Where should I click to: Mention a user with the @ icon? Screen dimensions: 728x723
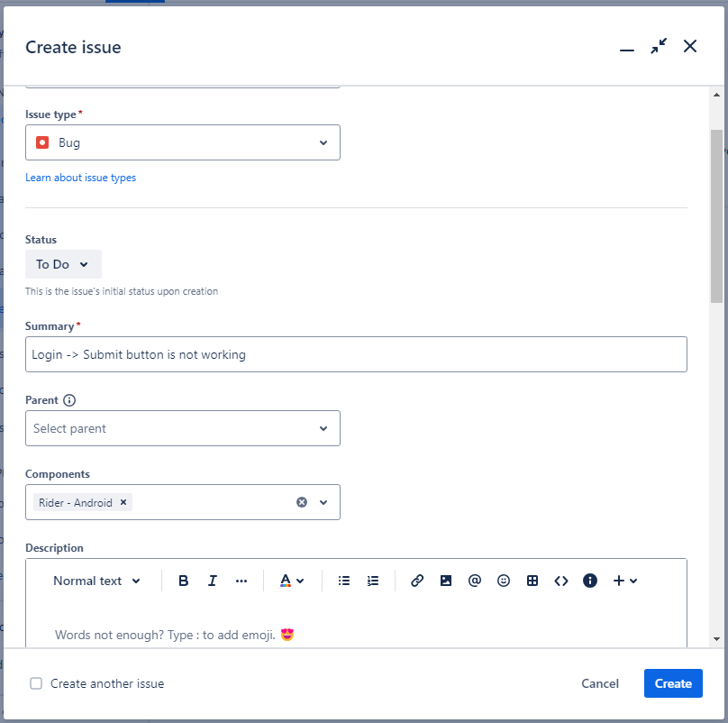475,581
